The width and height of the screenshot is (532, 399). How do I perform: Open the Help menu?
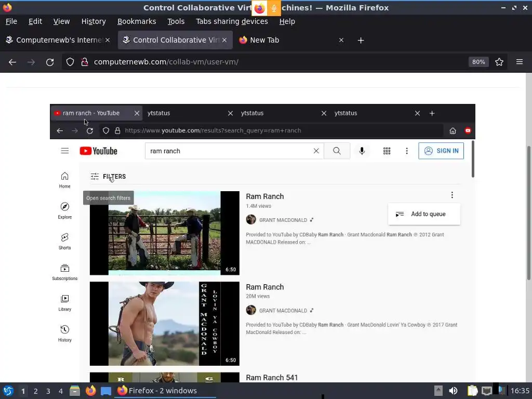(287, 21)
